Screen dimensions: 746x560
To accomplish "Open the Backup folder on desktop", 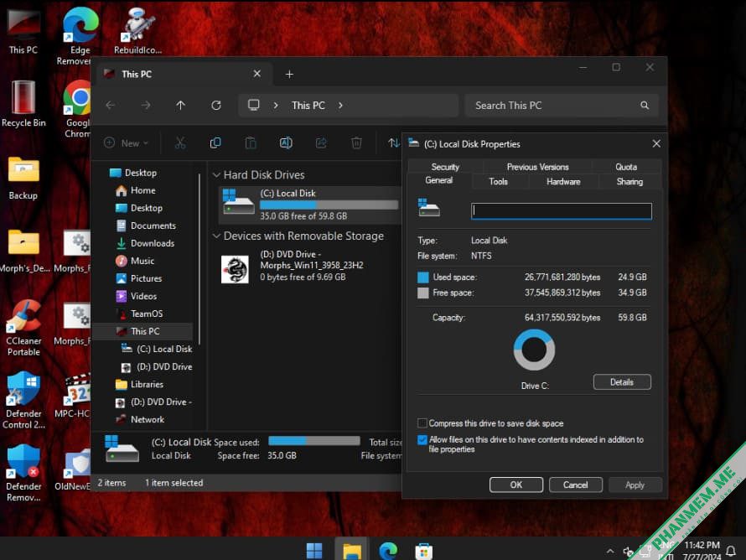I will pyautogui.click(x=23, y=178).
